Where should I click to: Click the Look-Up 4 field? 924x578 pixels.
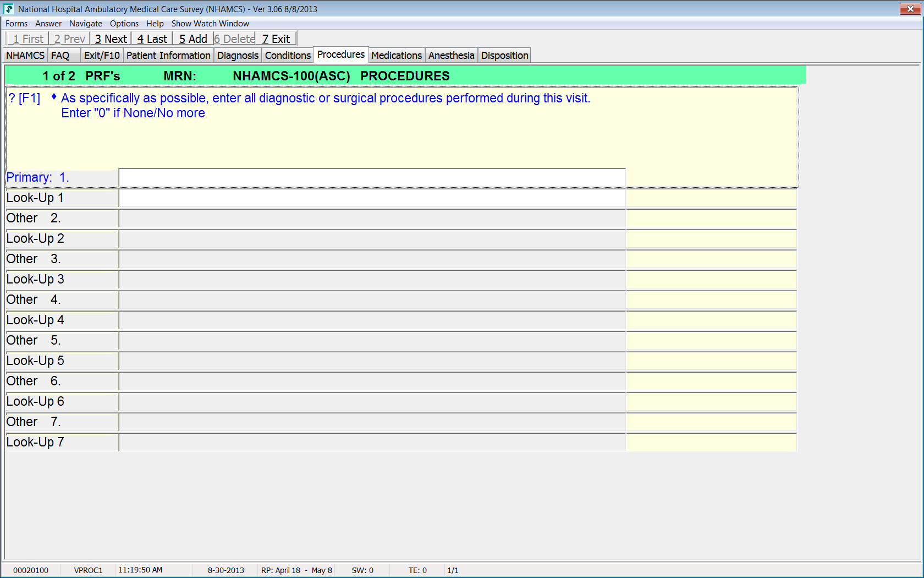(372, 320)
